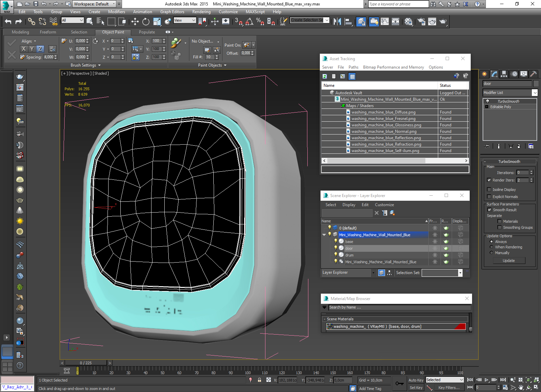Screen dimensions: 541x392
Task: Click the Auto Key button
Action: [x=416, y=380]
